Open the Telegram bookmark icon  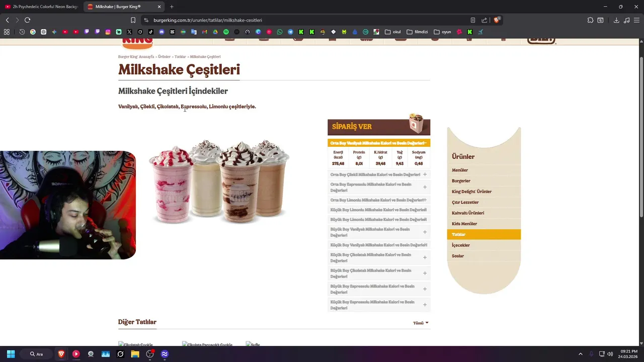(290, 32)
